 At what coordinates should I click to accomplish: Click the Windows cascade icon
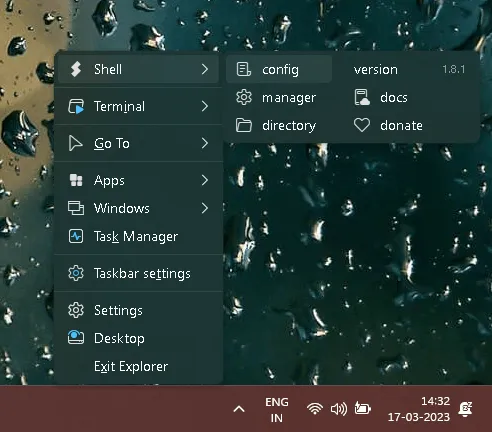[x=76, y=208]
